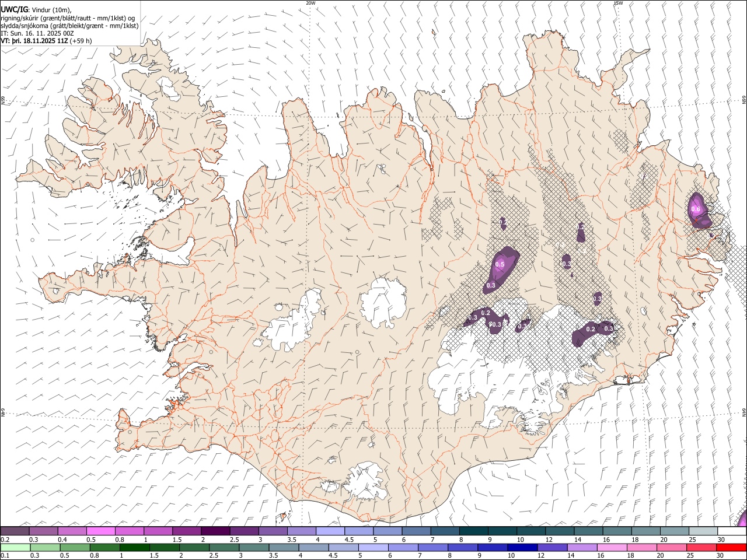
Task: Click the top legend swatch between 25 and 30
Action: click(x=703, y=531)
